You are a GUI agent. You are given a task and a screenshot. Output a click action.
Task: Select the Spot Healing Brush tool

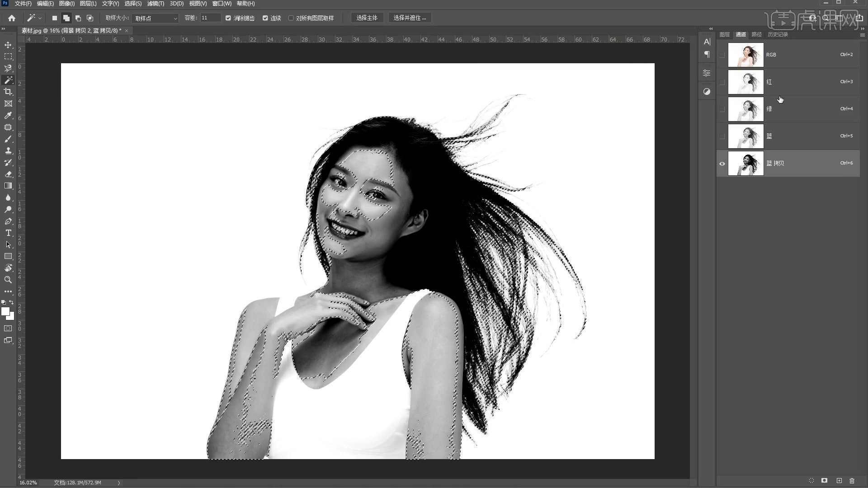(x=8, y=127)
